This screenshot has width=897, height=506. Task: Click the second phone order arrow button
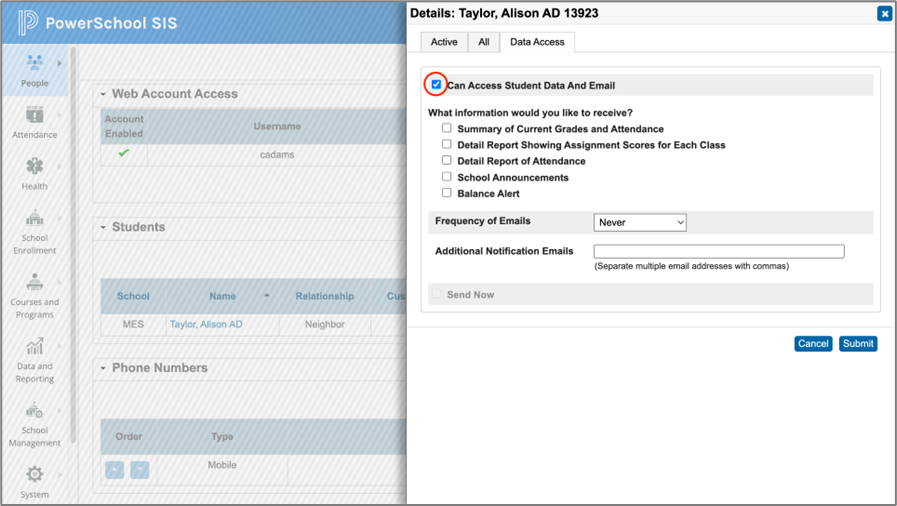140,469
